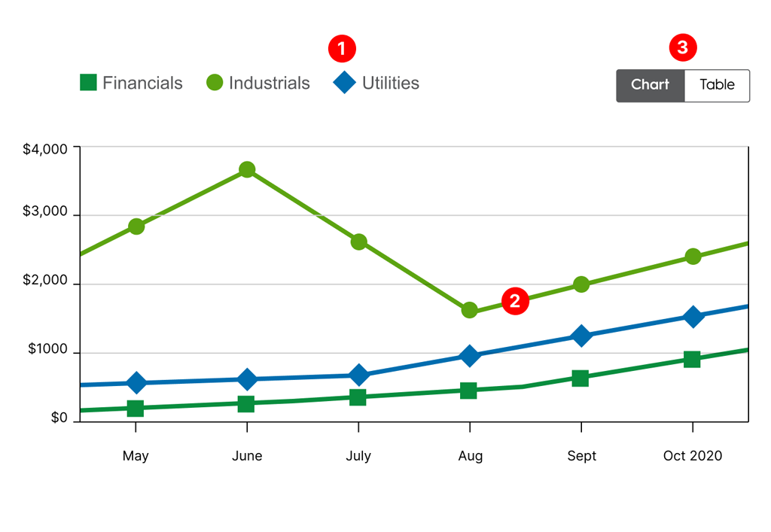Viewport: 771px width, 532px height.
Task: Toggle the Utilities series via legend label
Action: coord(390,83)
